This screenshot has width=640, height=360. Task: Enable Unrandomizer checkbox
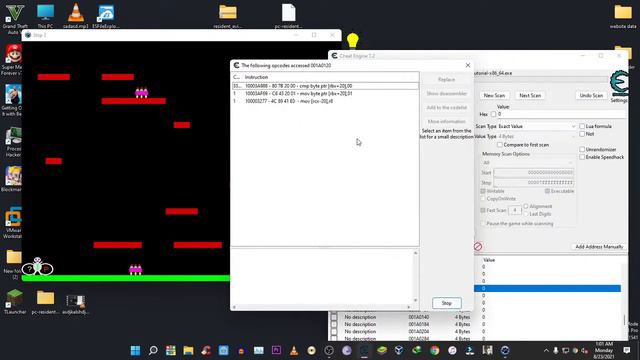pyautogui.click(x=582, y=149)
